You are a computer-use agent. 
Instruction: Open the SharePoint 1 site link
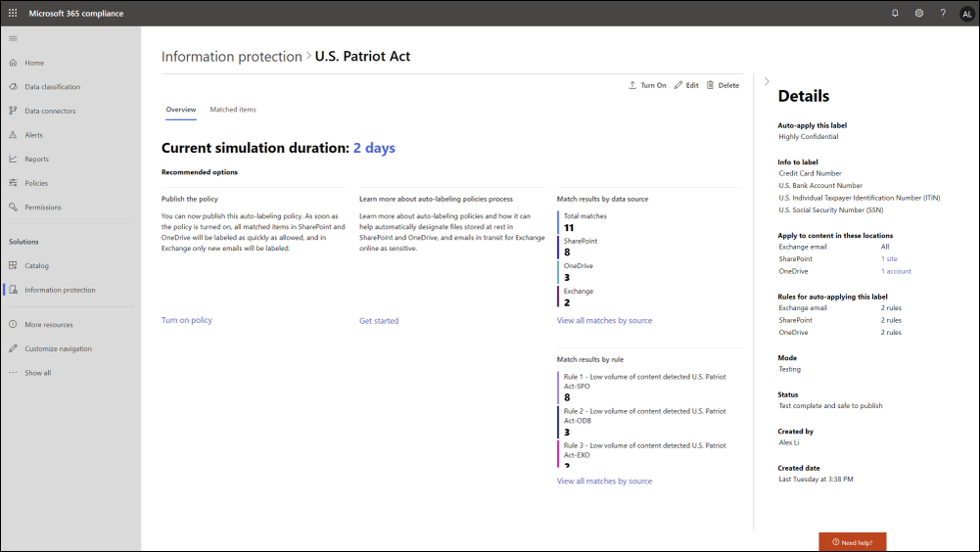(x=889, y=258)
